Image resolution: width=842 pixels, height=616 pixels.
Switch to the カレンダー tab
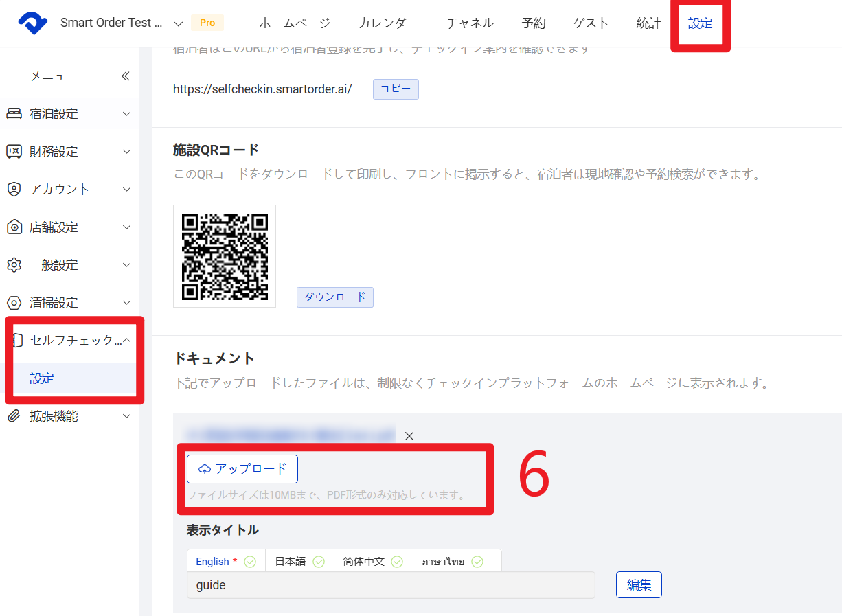click(x=388, y=23)
